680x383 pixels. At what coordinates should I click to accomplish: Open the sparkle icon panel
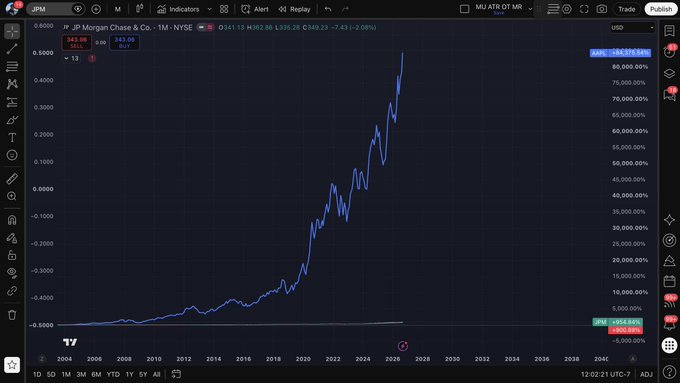669,219
